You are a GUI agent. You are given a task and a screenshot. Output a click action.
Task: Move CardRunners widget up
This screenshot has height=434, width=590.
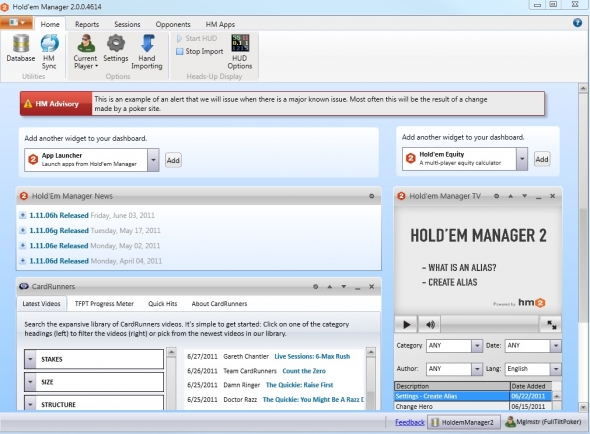pos(330,287)
